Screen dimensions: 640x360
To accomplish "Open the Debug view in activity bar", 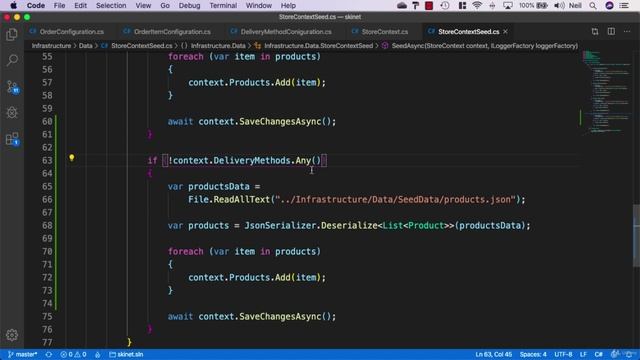I will [x=12, y=113].
